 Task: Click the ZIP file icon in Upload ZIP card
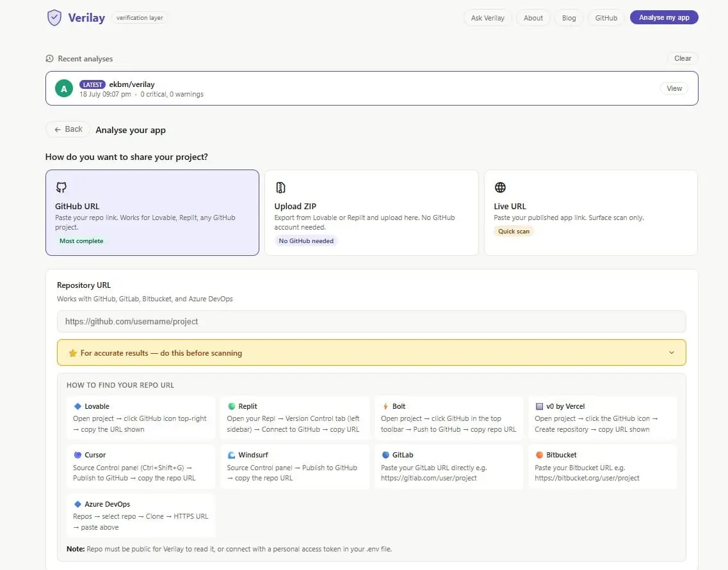click(280, 187)
